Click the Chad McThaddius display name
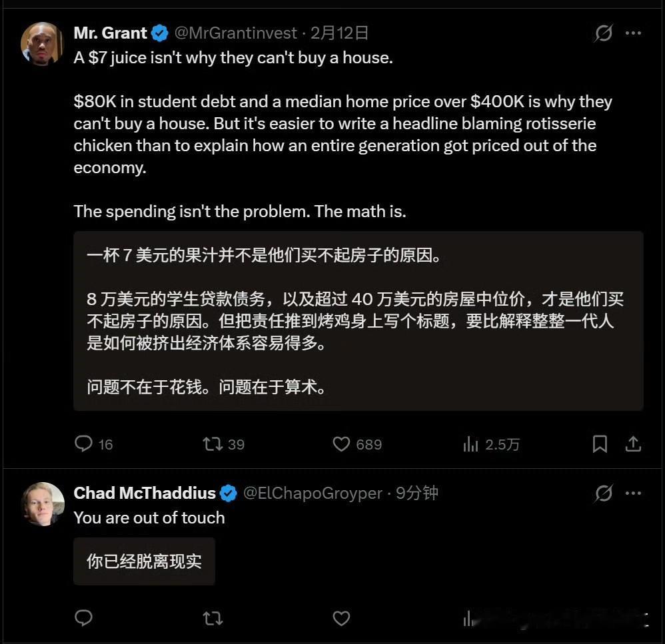 pos(145,493)
